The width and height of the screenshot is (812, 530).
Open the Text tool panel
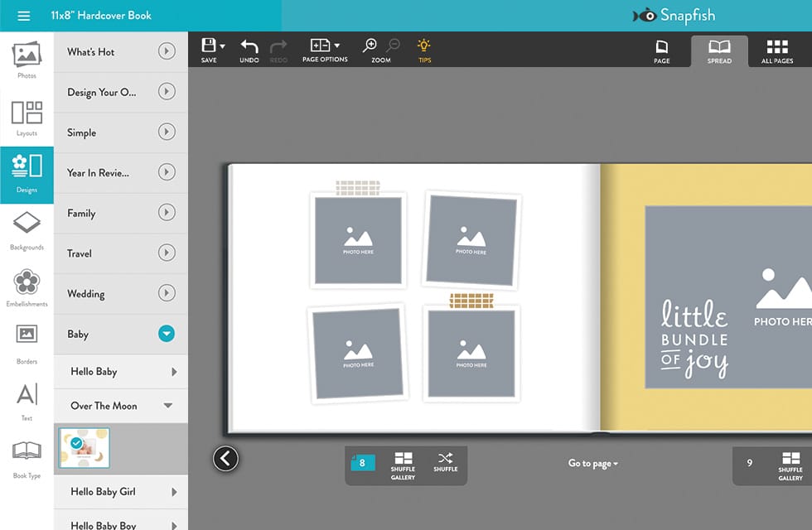[26, 397]
